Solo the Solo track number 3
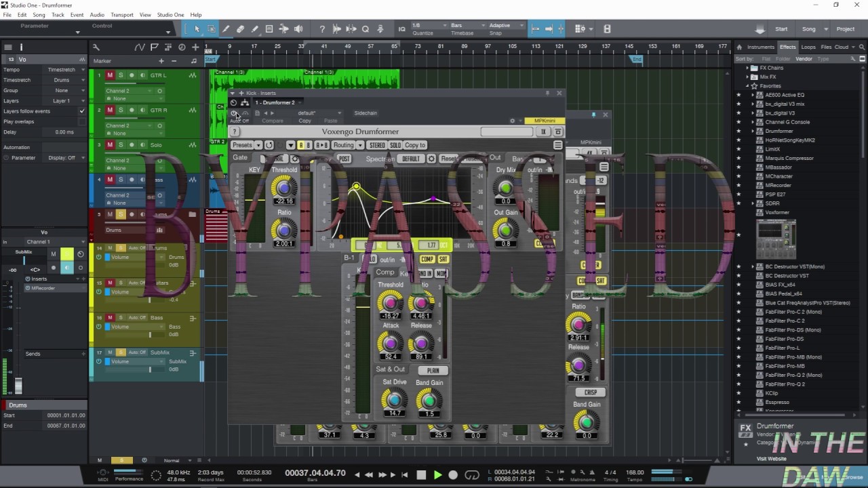The image size is (868, 488). tap(121, 145)
